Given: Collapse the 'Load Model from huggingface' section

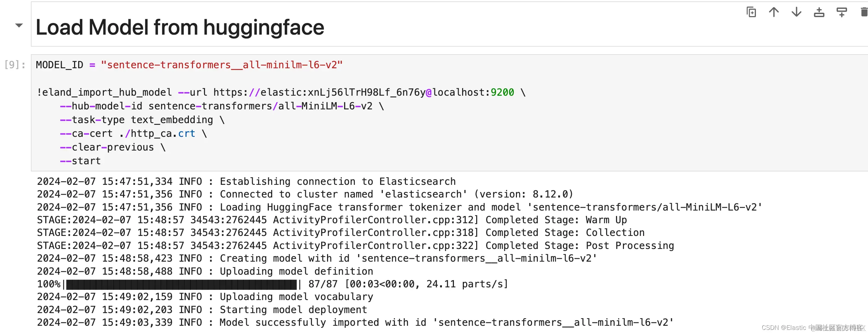Looking at the screenshot, I should tap(19, 25).
